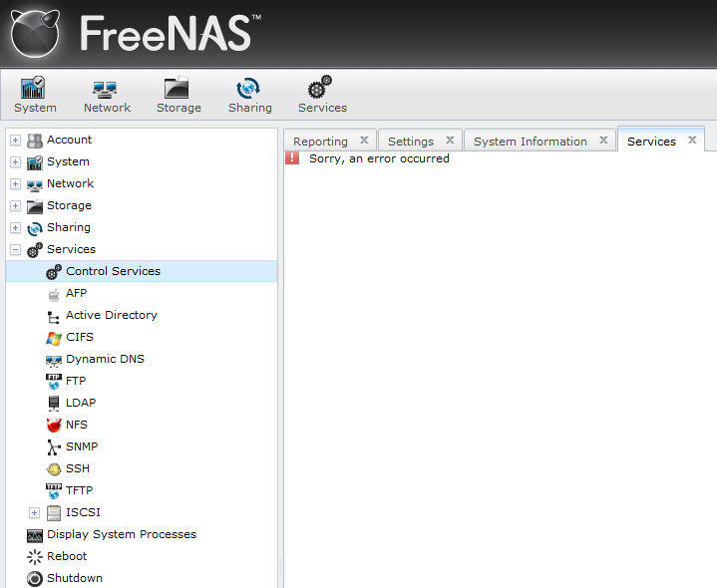
Task: Open the Network toolbar icon
Action: 107,95
